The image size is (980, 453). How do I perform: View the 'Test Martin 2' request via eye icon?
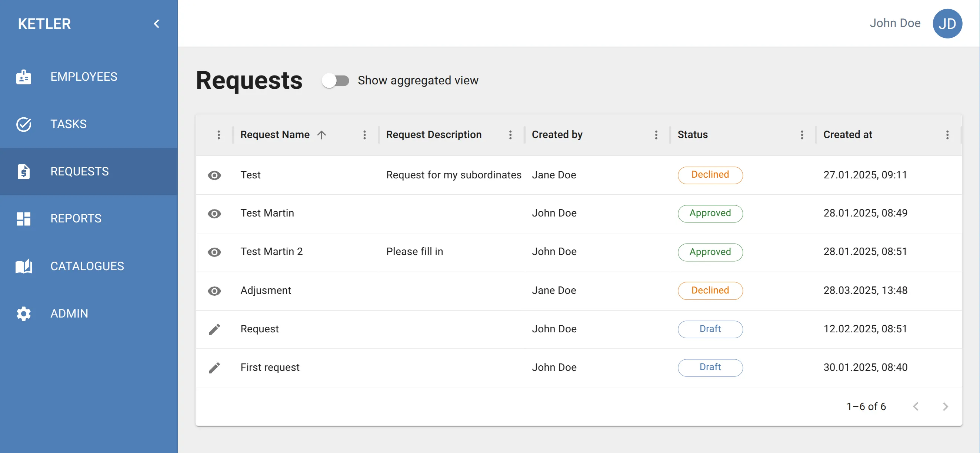(x=214, y=252)
